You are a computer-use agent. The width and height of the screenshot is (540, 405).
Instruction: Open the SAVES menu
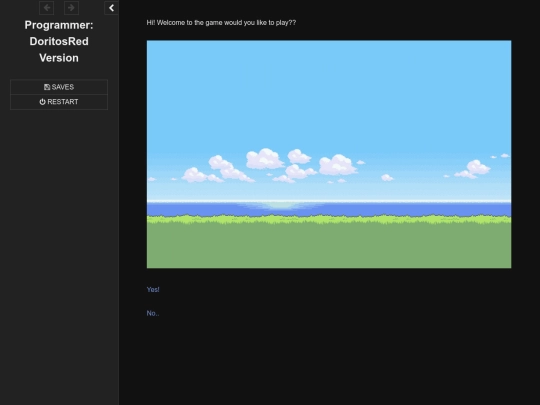coord(59,87)
